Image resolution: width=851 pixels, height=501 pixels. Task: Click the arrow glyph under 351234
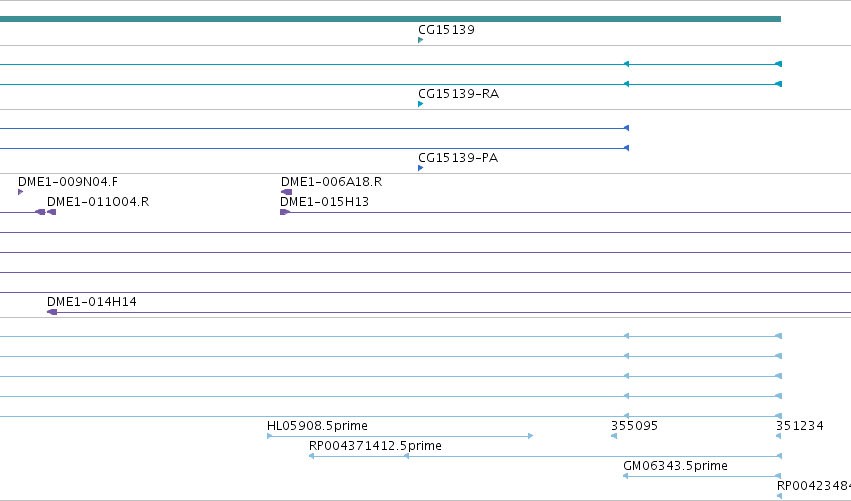click(779, 436)
